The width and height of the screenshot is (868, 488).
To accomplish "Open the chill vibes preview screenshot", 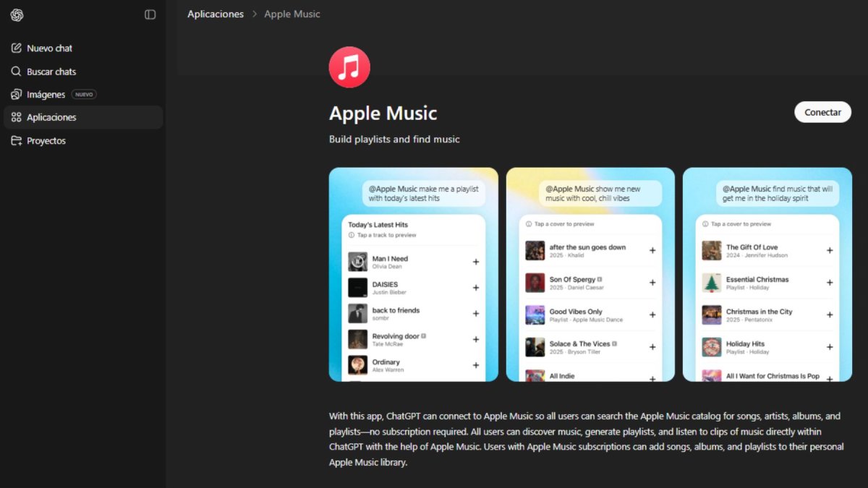I will click(590, 275).
